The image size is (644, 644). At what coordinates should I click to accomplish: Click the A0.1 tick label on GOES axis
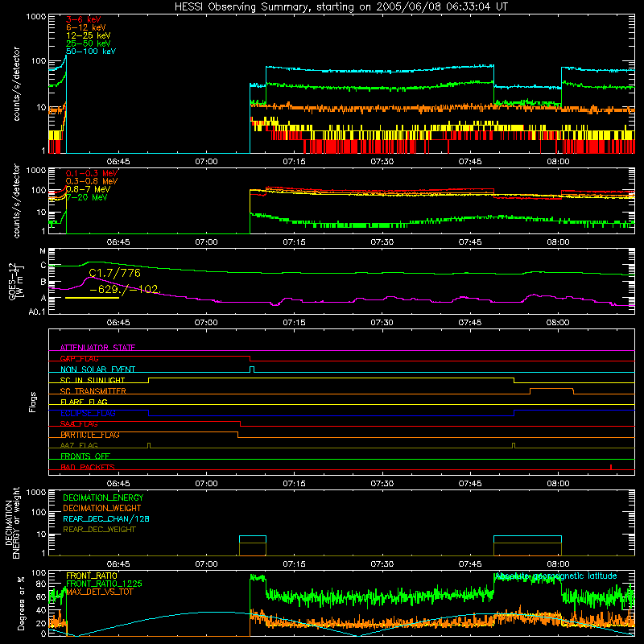(37, 312)
